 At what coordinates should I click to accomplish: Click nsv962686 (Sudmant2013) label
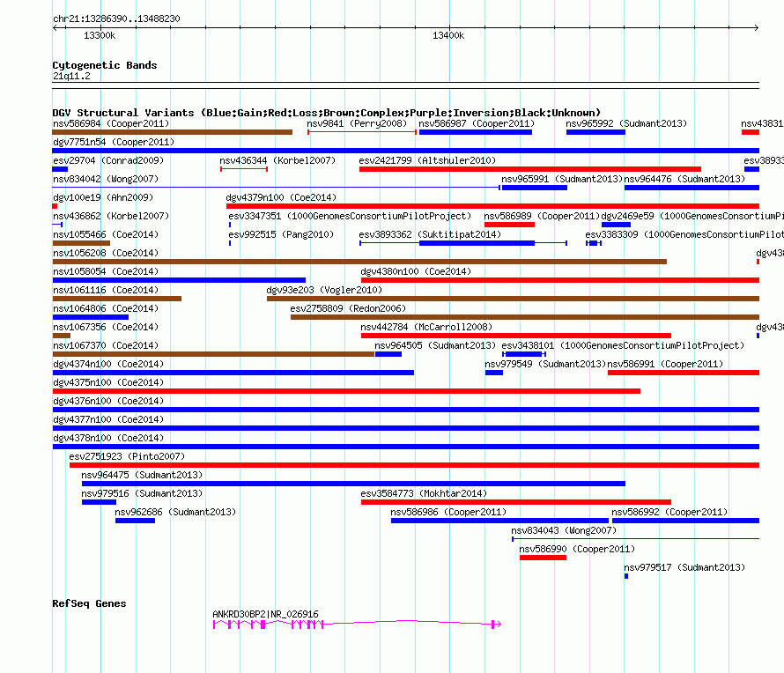pyautogui.click(x=175, y=512)
